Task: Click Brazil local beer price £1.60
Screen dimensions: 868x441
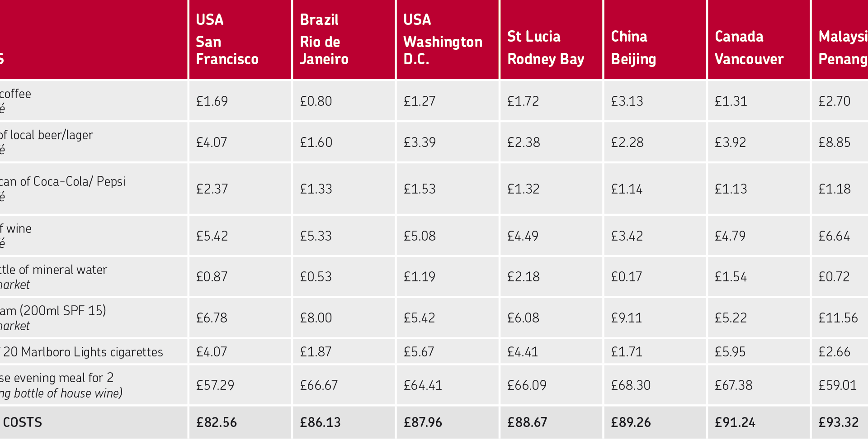Action: (316, 142)
